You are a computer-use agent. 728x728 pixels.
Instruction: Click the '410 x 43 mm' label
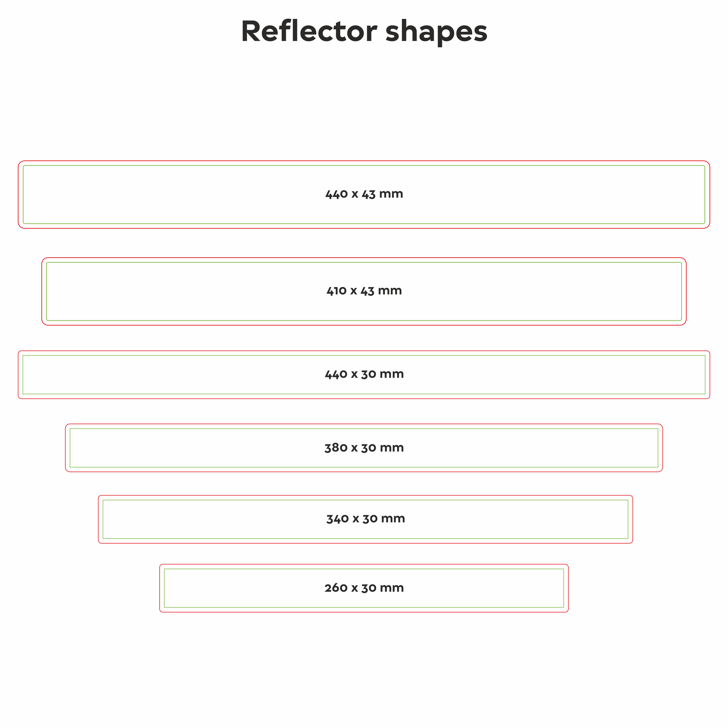(364, 291)
